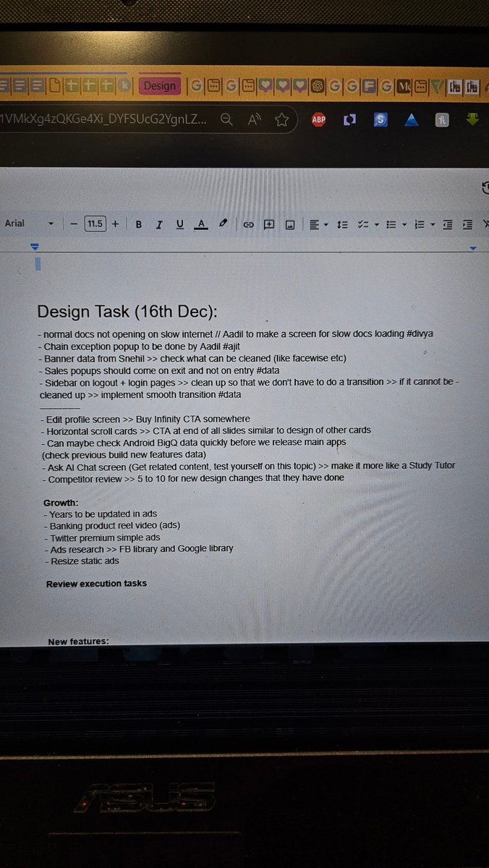
Task: Open the blue triangle extension icon
Action: [x=412, y=120]
